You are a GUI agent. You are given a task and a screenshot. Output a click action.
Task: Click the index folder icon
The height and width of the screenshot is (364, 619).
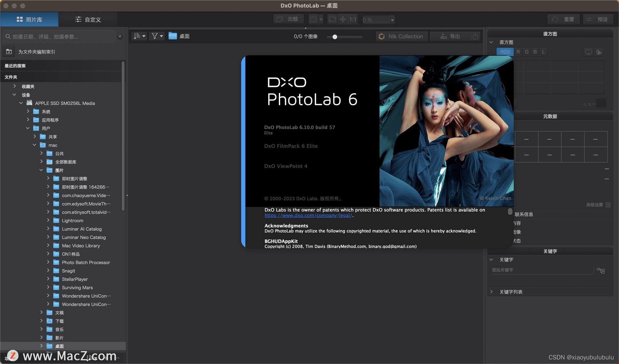pyautogui.click(x=9, y=52)
